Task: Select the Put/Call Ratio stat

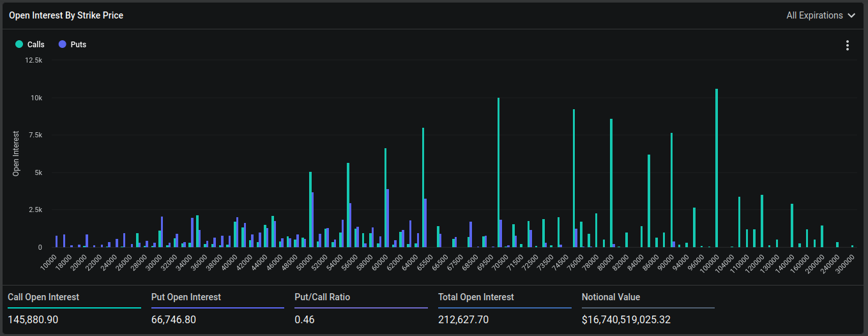Action: 322,297
